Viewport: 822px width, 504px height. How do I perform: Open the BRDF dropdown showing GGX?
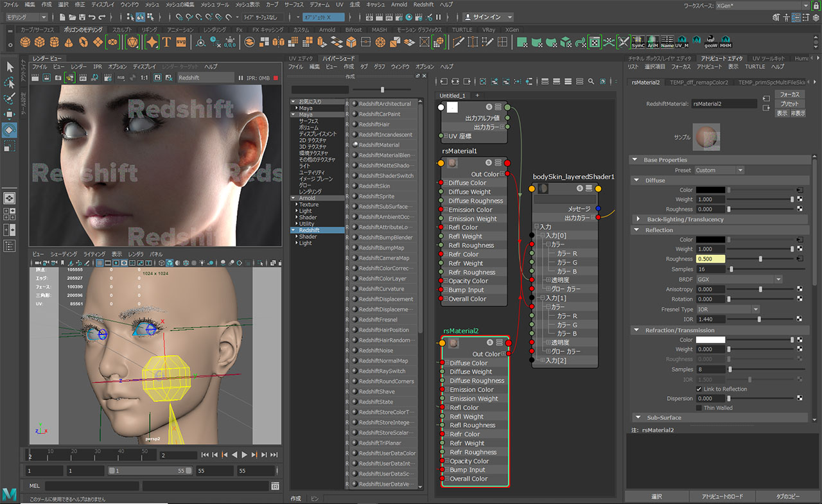point(739,279)
